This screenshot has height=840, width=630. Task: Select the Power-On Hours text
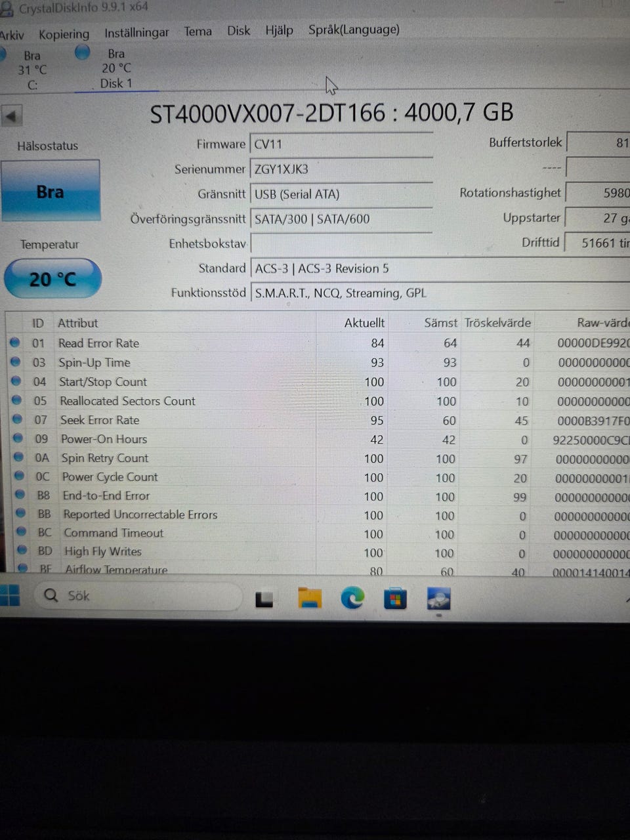(x=104, y=439)
